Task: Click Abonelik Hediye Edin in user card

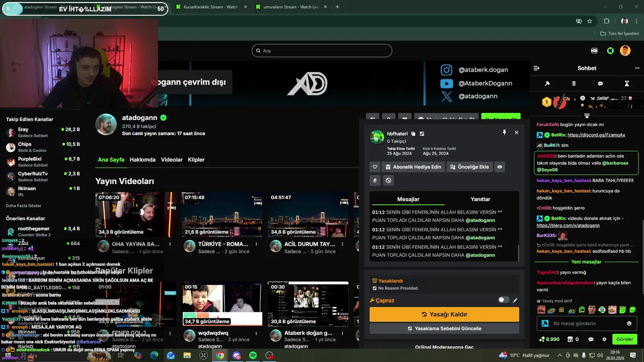Action: 413,167
